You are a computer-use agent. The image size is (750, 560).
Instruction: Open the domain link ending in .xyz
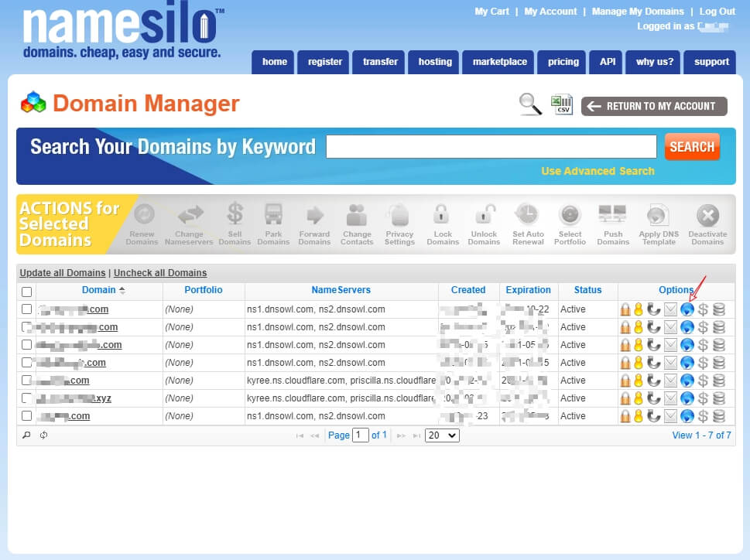pos(74,398)
